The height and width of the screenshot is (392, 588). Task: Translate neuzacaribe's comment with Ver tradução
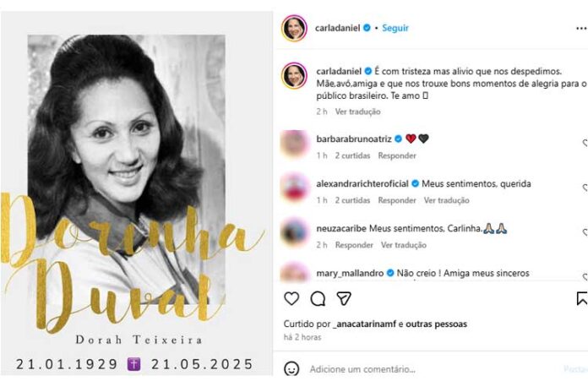click(404, 245)
